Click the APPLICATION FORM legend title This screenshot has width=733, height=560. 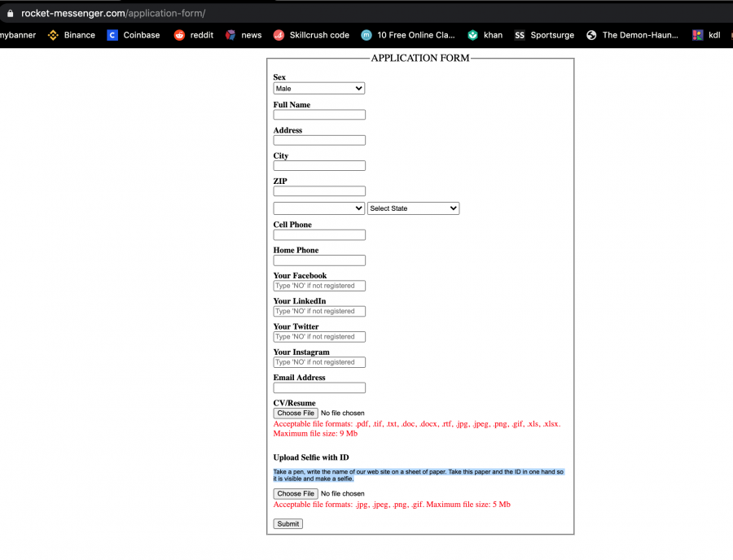point(419,58)
